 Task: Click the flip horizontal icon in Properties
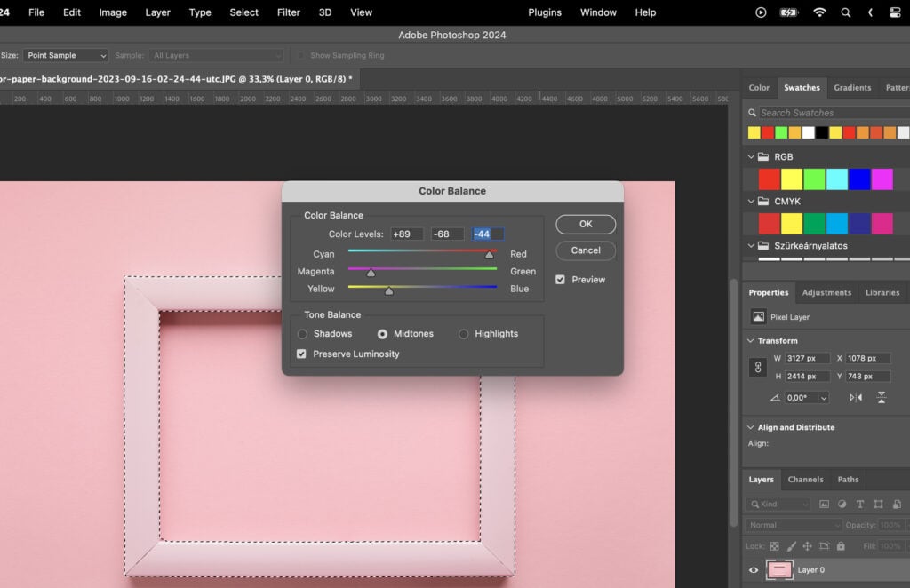(857, 397)
